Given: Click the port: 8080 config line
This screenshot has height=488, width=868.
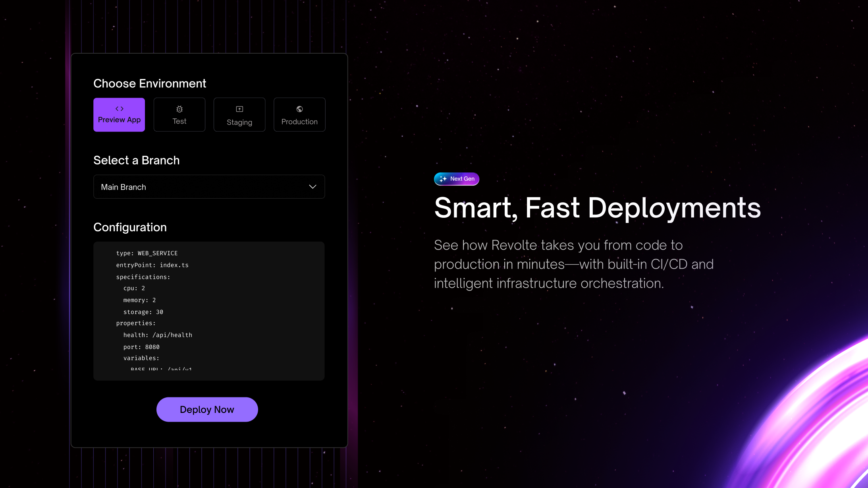Looking at the screenshot, I should [141, 347].
